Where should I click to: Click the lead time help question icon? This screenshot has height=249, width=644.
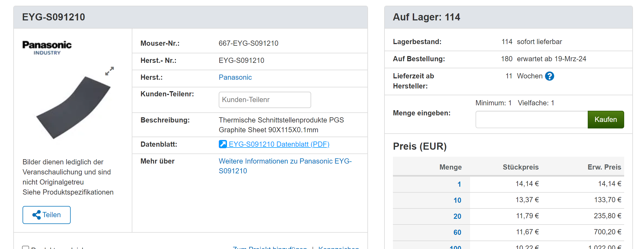[549, 76]
